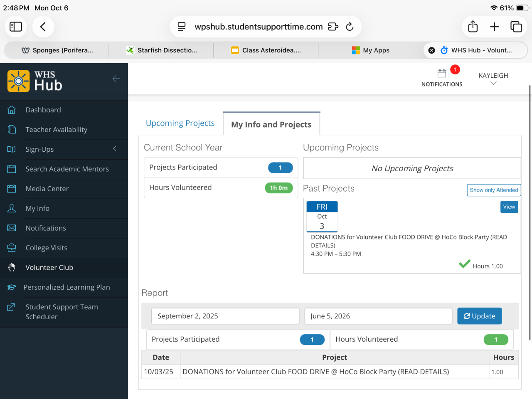Image resolution: width=532 pixels, height=399 pixels.
Task: View the Oct 3 past project
Action: click(509, 207)
